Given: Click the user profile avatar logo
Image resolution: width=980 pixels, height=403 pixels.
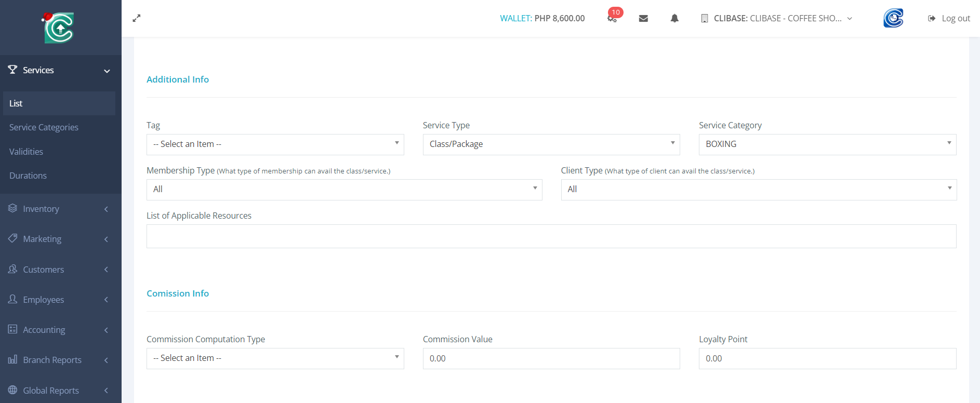Looking at the screenshot, I should 893,18.
